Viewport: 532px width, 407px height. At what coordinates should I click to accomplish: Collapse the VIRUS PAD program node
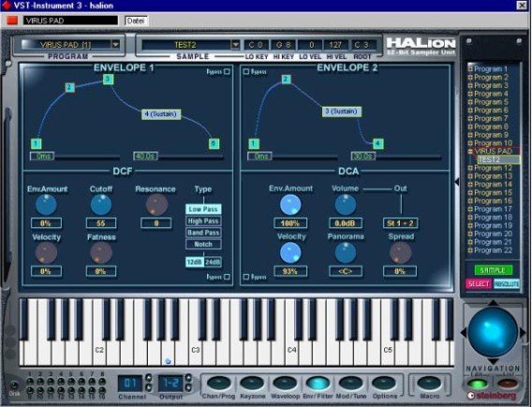click(470, 152)
